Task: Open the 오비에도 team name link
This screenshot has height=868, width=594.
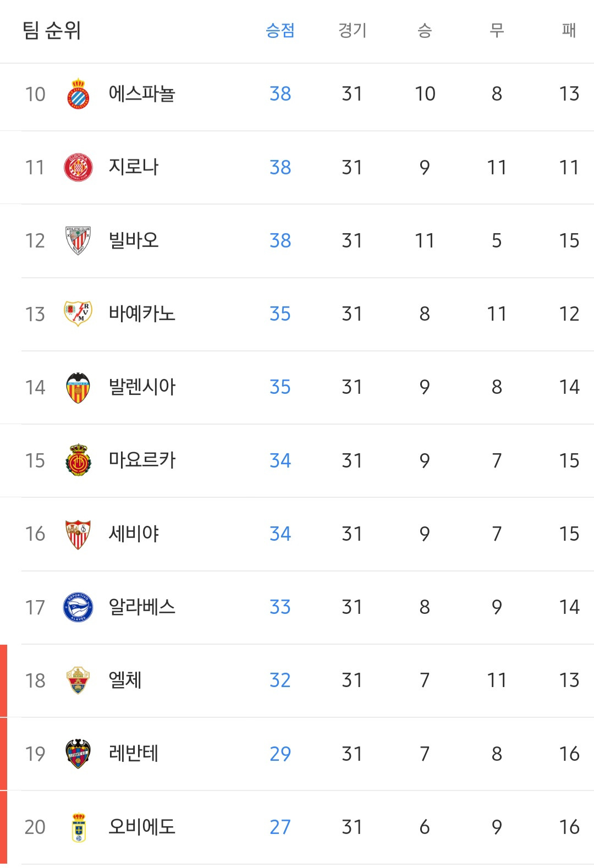Action: click(x=142, y=827)
